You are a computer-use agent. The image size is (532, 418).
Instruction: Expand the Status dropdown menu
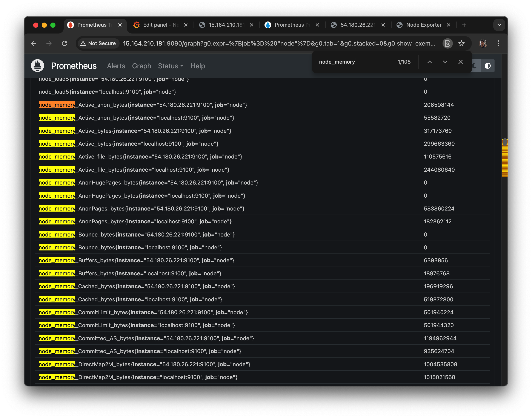coord(171,66)
